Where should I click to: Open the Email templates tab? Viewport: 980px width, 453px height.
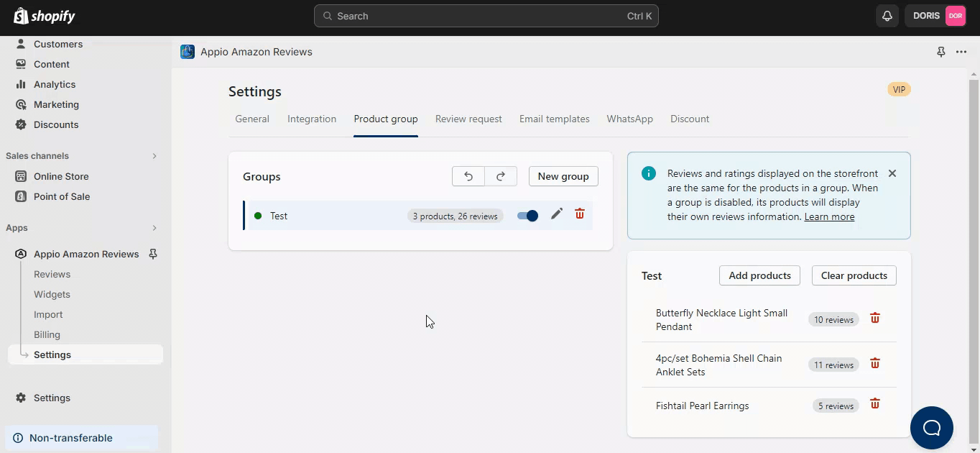554,119
